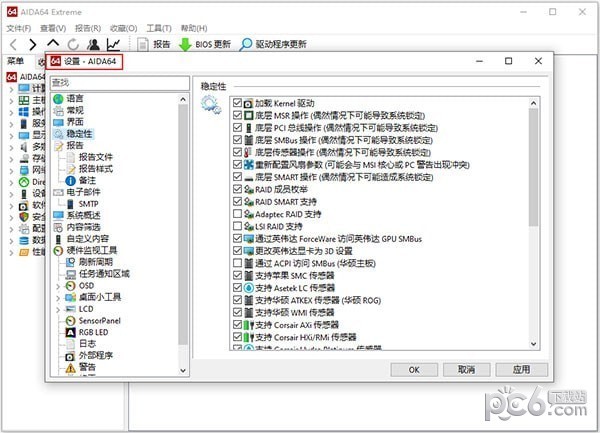Enable 通过 ACPI 访问 SMBus checkbox
This screenshot has width=600, height=433.
pyautogui.click(x=237, y=263)
